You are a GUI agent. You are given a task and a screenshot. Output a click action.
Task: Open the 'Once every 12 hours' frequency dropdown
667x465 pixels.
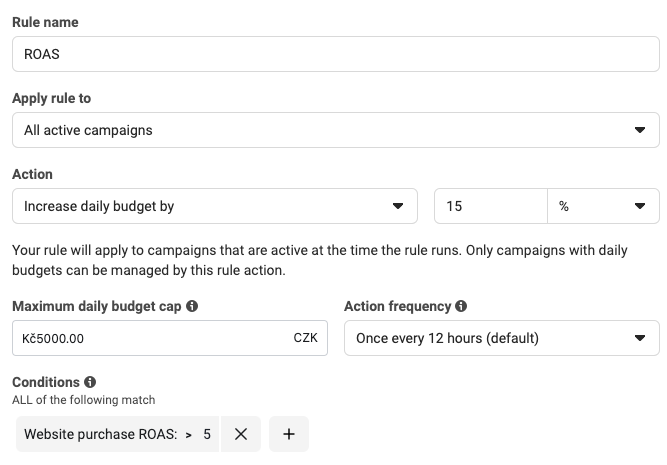tap(490, 338)
